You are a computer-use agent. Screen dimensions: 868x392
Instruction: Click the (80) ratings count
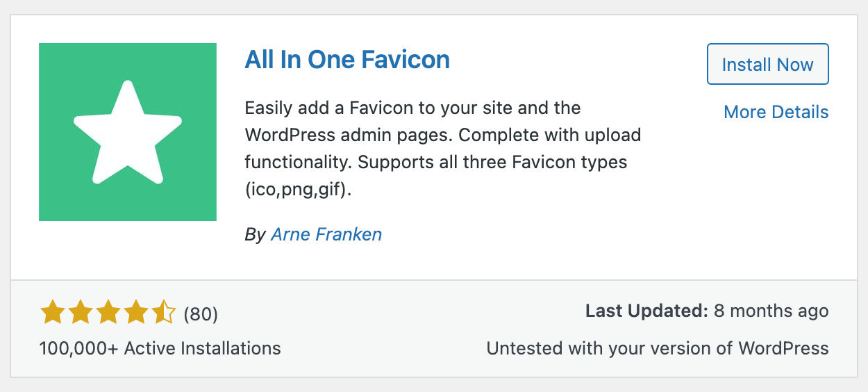(201, 314)
